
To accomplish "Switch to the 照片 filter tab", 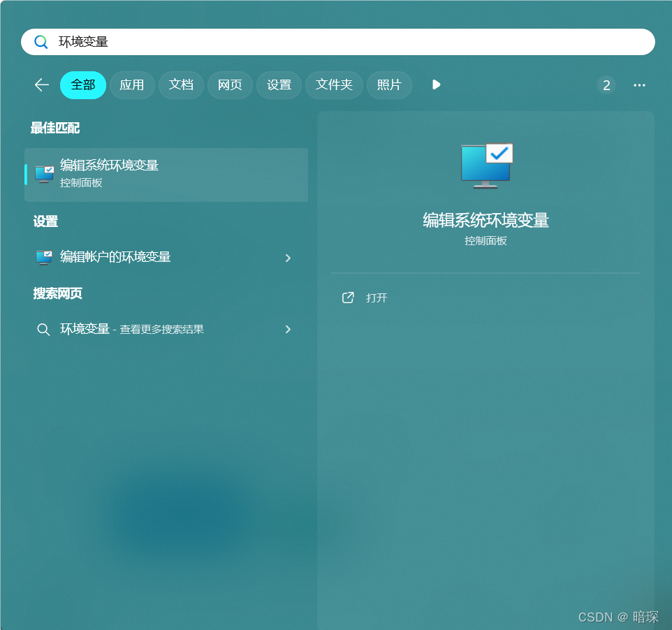I will pyautogui.click(x=389, y=85).
